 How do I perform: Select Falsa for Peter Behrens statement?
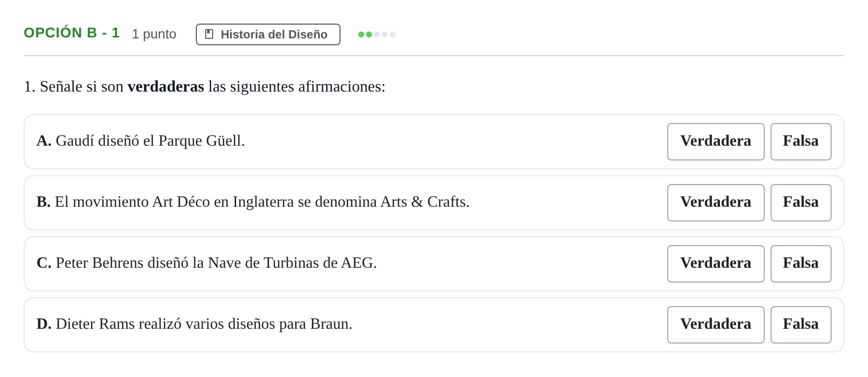pos(801,264)
